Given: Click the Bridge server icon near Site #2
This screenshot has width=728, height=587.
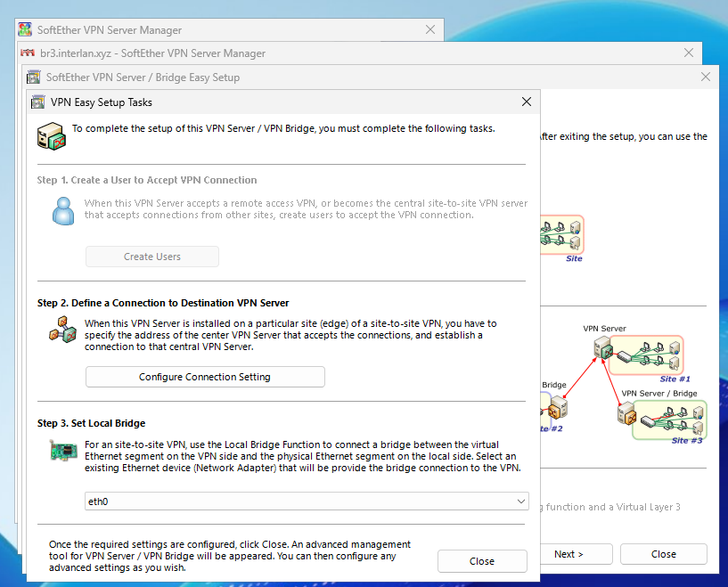Looking at the screenshot, I should point(558,408).
